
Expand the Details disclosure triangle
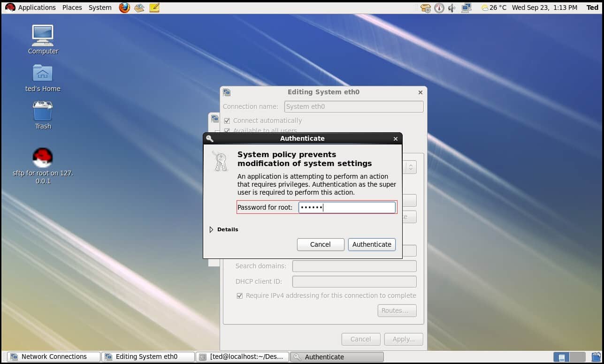pos(211,229)
